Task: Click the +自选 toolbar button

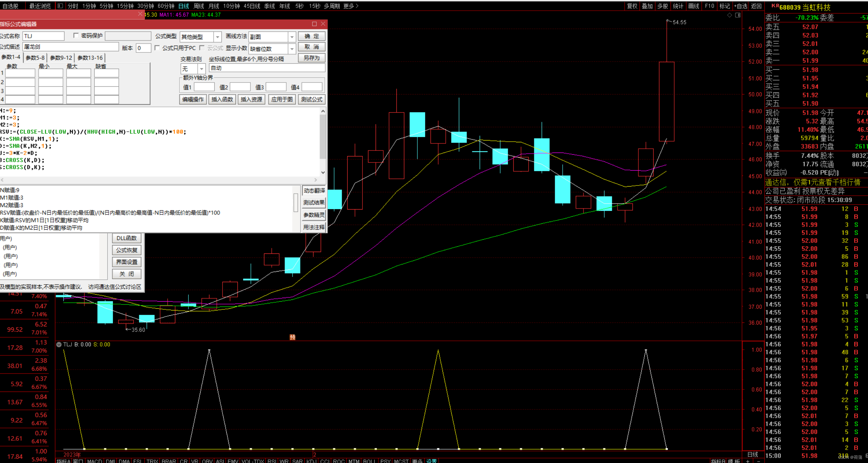Action: 740,6
